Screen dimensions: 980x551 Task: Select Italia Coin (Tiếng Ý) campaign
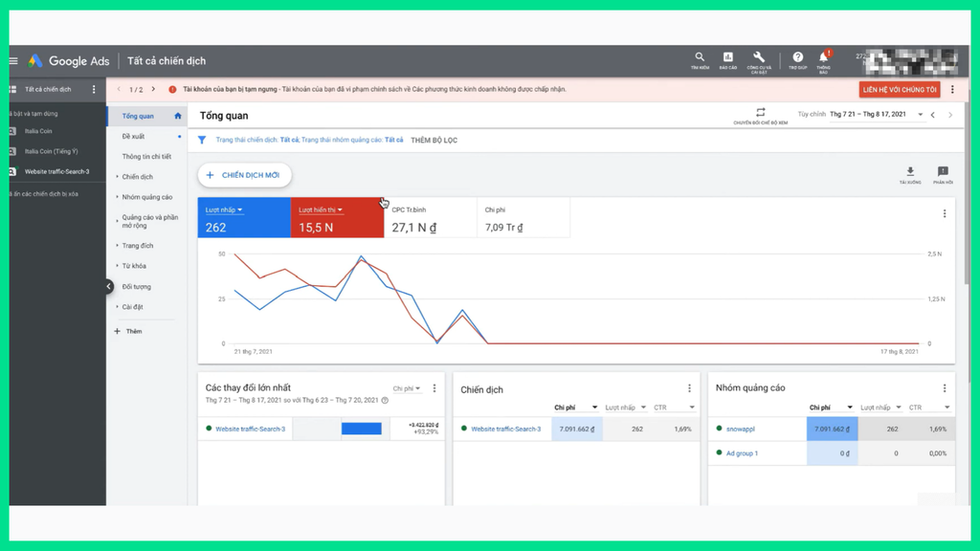click(52, 151)
